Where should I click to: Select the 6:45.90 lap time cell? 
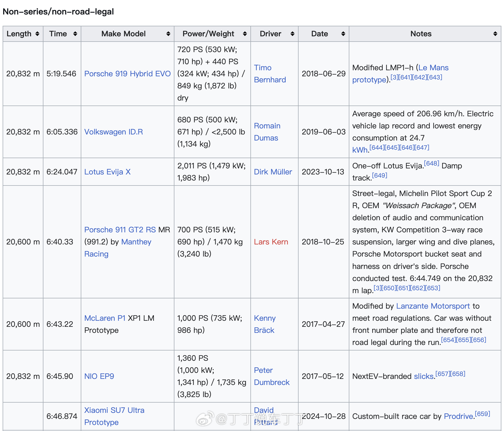[x=62, y=376]
